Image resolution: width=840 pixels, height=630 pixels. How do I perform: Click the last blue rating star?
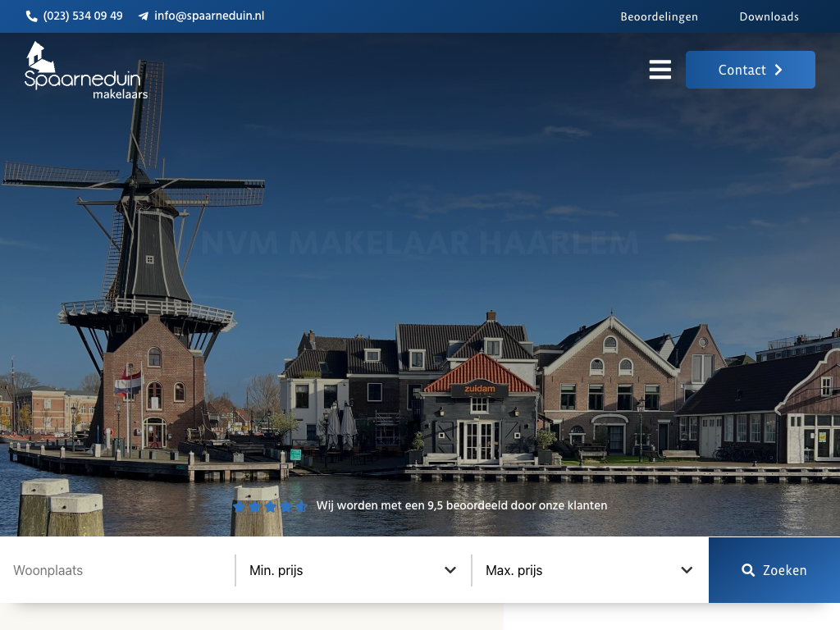click(x=301, y=506)
